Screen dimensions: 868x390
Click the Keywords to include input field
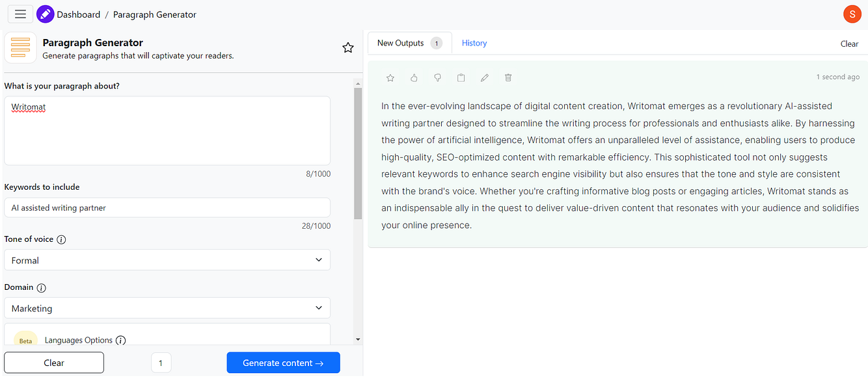tap(167, 208)
